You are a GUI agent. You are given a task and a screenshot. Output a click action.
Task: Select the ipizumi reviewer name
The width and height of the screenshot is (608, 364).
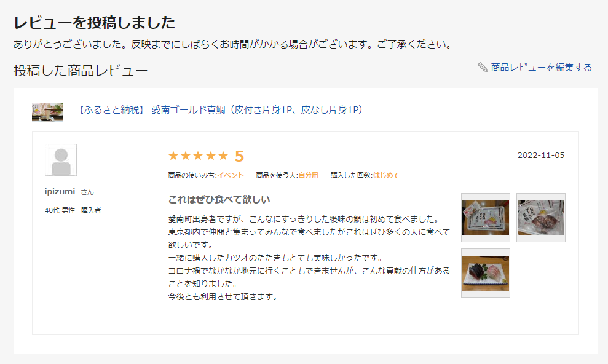coord(60,191)
